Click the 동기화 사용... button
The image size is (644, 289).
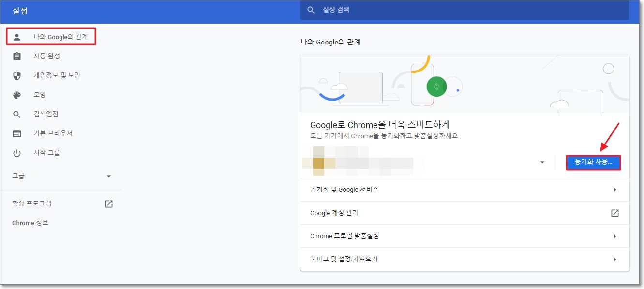(593, 162)
